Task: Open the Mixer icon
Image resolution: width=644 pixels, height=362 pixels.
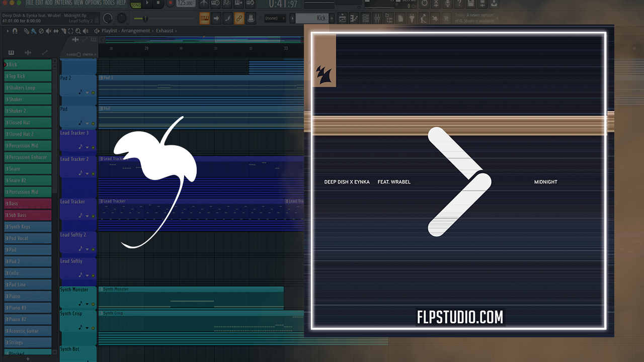Action: (x=377, y=19)
